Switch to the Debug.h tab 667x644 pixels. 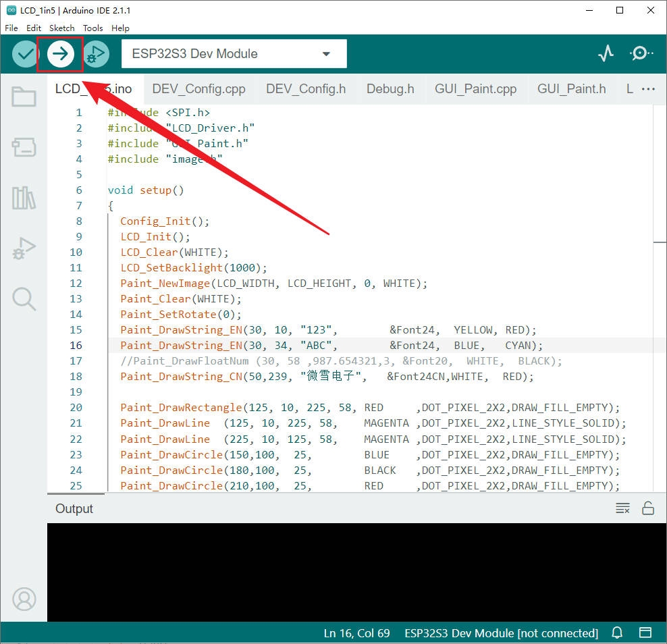[390, 89]
